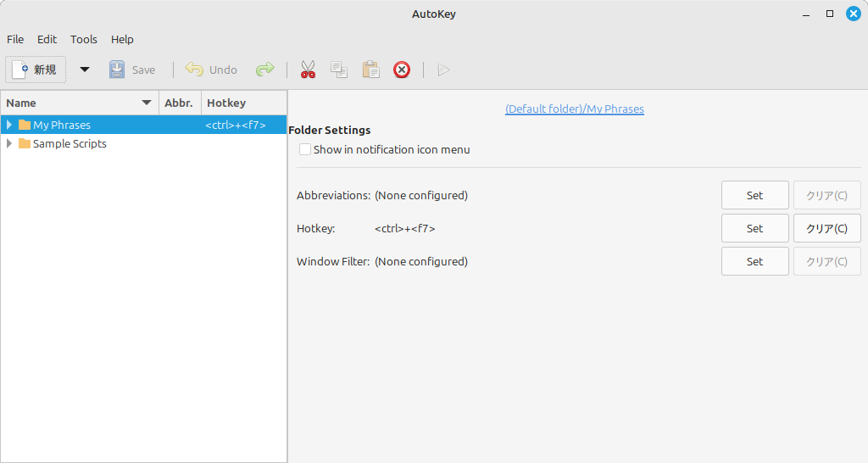Screen dimensions: 868x463
Task: Open the File menu
Action: point(15,39)
